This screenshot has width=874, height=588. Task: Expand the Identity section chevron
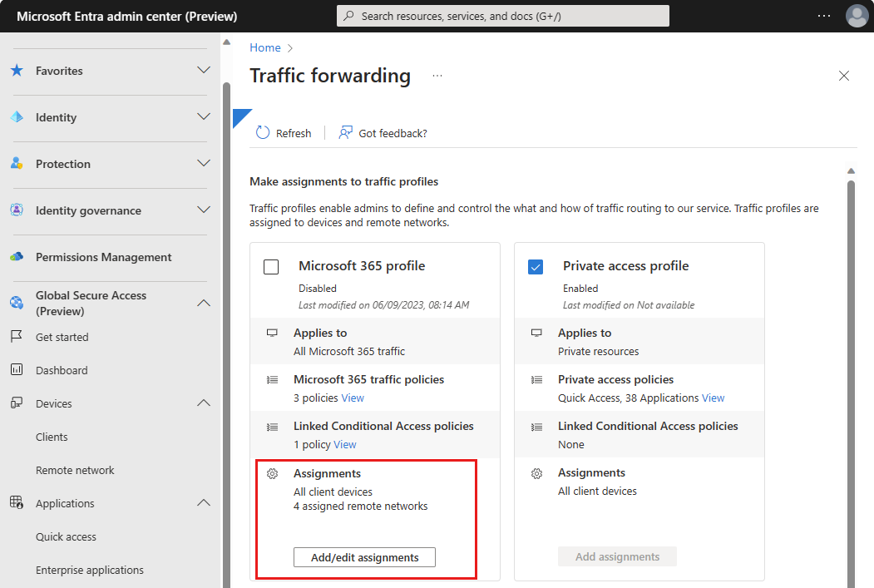[204, 117]
